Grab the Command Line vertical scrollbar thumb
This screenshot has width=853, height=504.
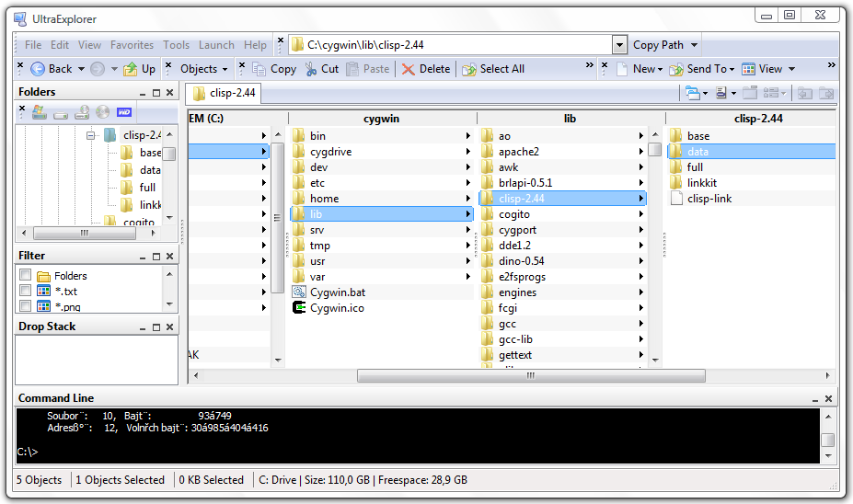coord(828,440)
